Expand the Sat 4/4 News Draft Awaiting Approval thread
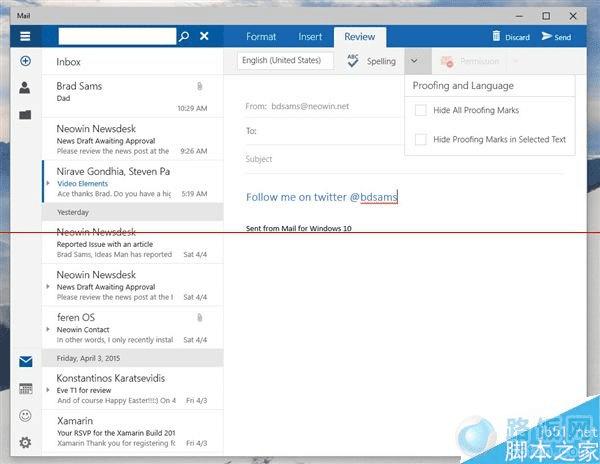 pos(48,287)
